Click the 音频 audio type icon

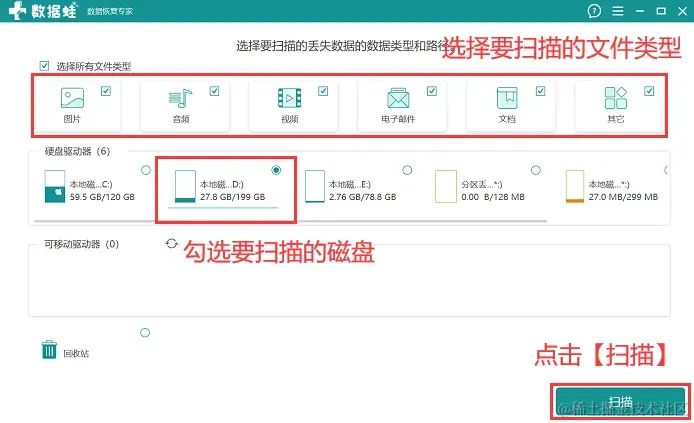(181, 98)
